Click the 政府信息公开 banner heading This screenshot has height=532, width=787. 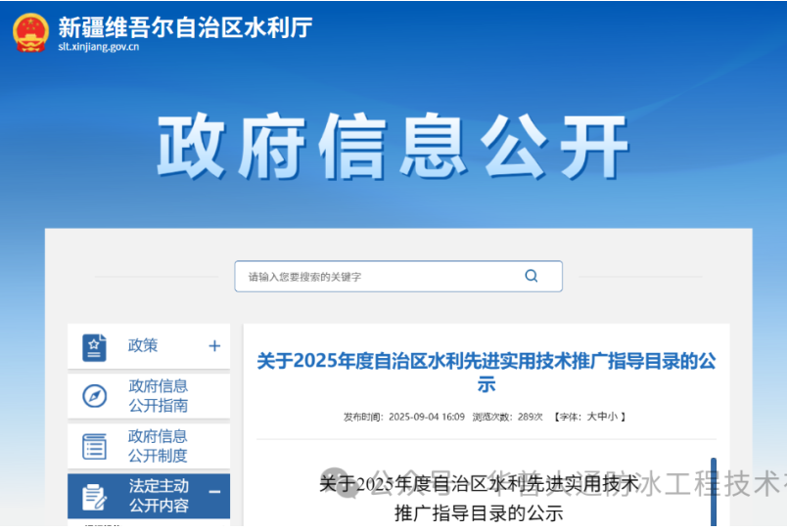pyautogui.click(x=393, y=149)
